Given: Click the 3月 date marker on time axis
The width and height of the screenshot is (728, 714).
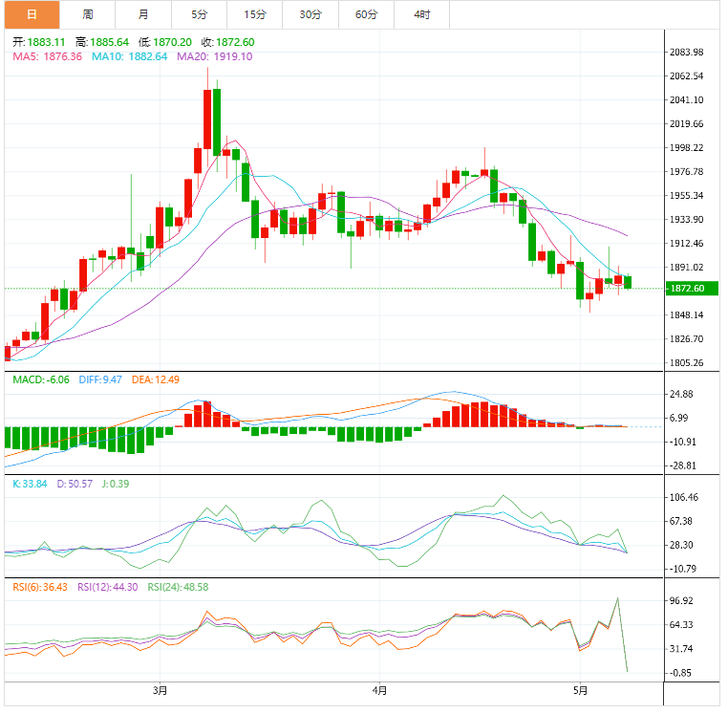Looking at the screenshot, I should coord(161,689).
